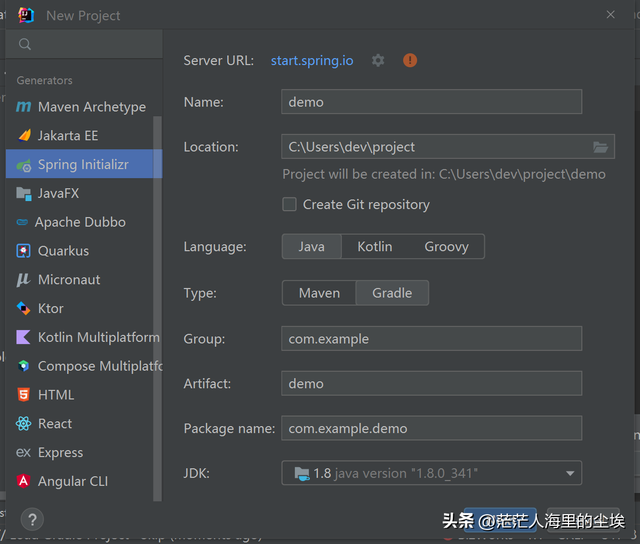Image resolution: width=640 pixels, height=544 pixels.
Task: Click the Express ex icon
Action: [23, 453]
